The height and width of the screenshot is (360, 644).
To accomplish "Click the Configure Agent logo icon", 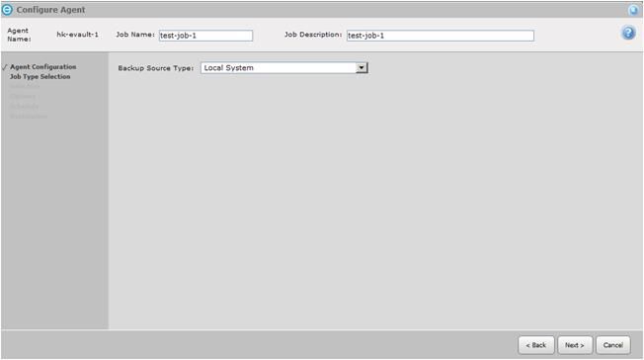I will (x=7, y=10).
